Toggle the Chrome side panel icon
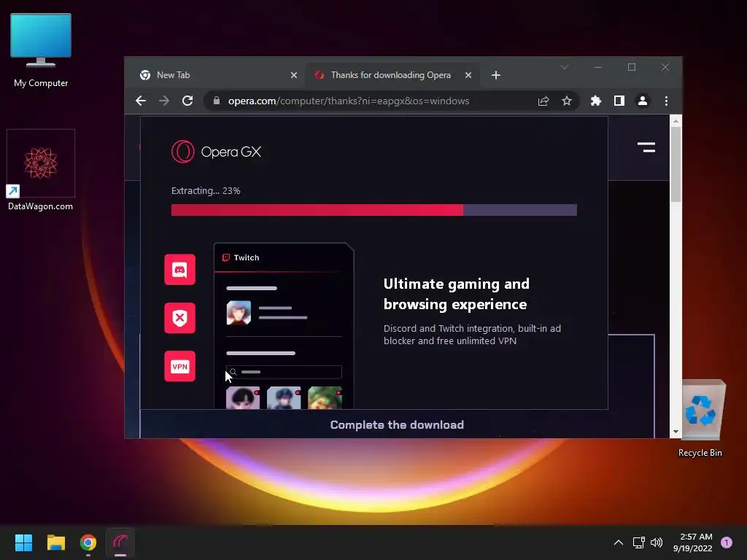Image resolution: width=747 pixels, height=560 pixels. (619, 101)
